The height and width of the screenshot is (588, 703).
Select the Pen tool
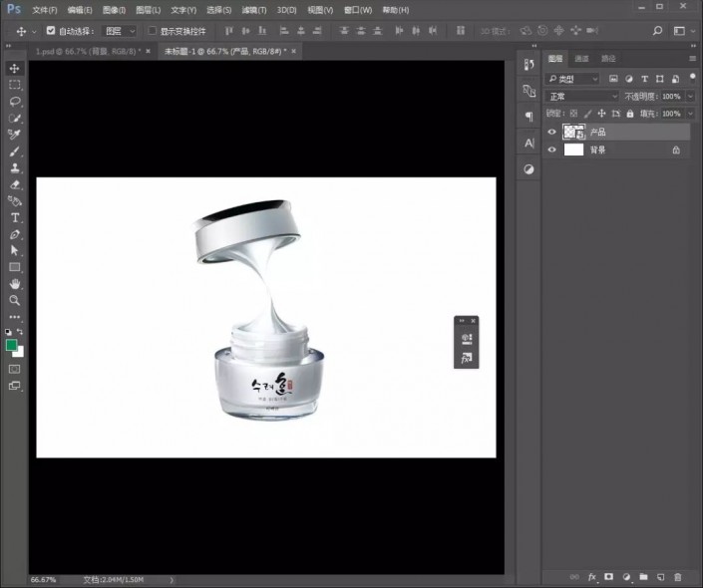14,234
